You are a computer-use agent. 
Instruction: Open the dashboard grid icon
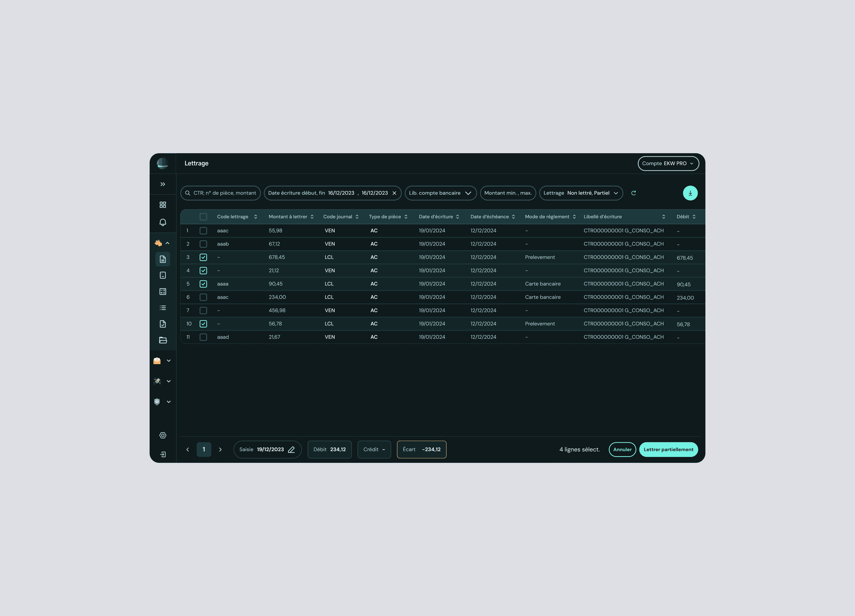163,205
